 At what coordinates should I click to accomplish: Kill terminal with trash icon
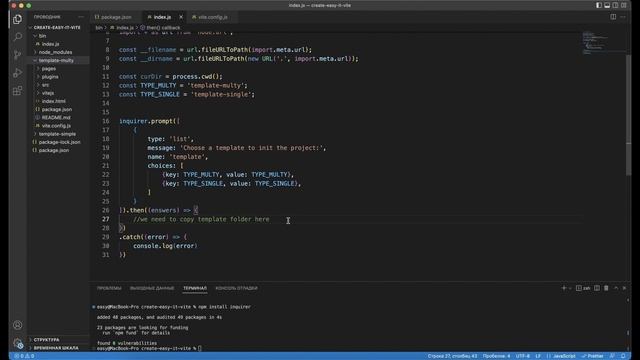(x=606, y=288)
